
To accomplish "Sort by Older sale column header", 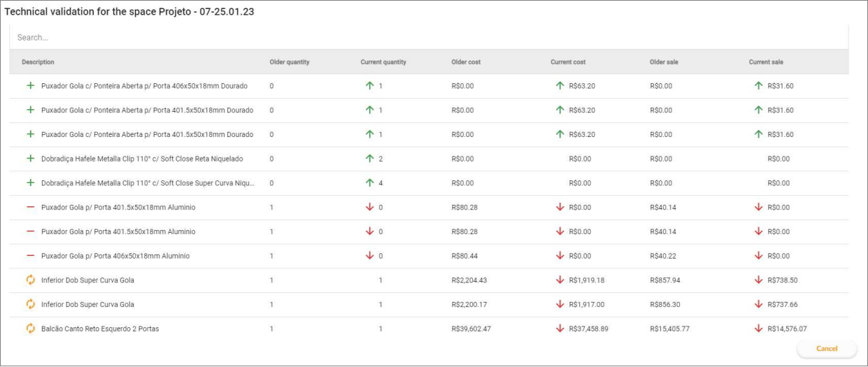I will pyautogui.click(x=664, y=62).
